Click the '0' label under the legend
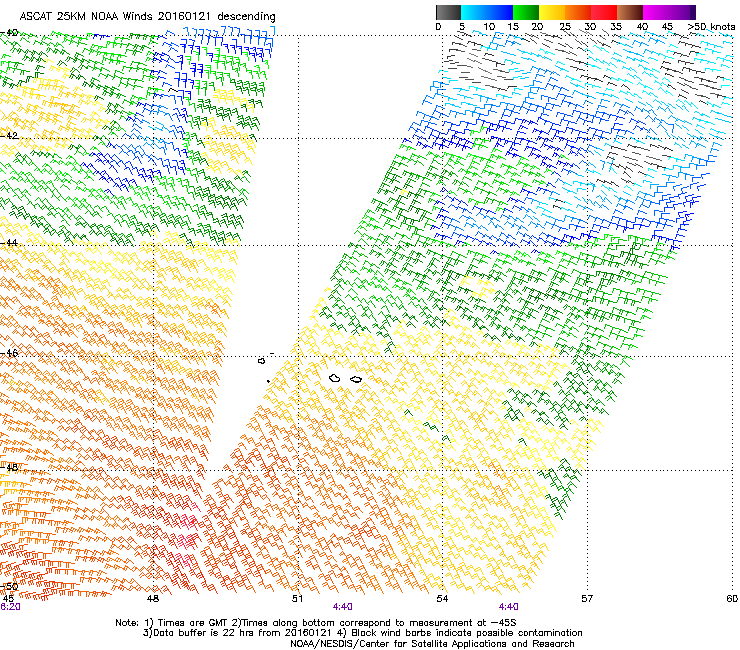 tap(438, 26)
